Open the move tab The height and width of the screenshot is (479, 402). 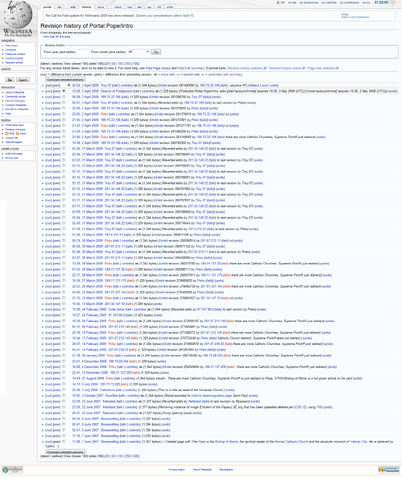101,7
